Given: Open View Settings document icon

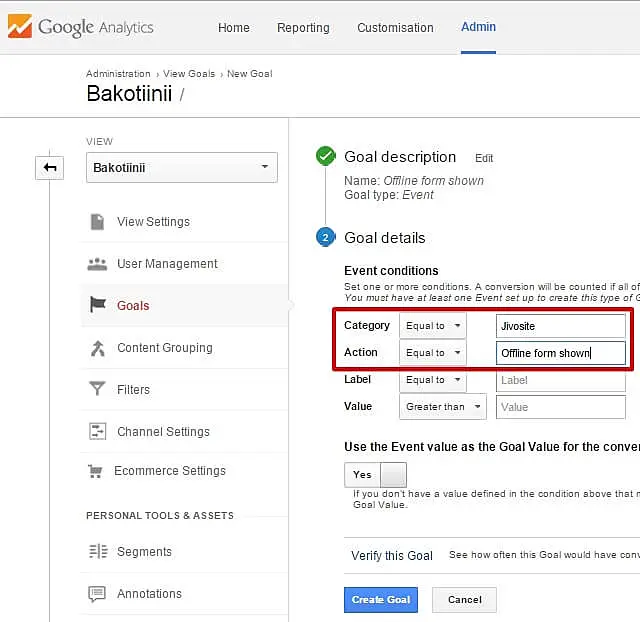Looking at the screenshot, I should pos(97,222).
